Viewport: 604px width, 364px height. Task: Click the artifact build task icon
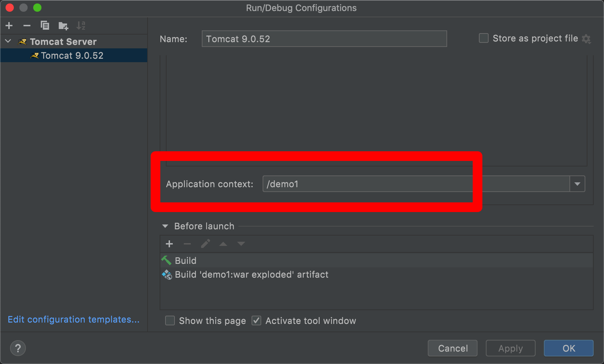(167, 275)
